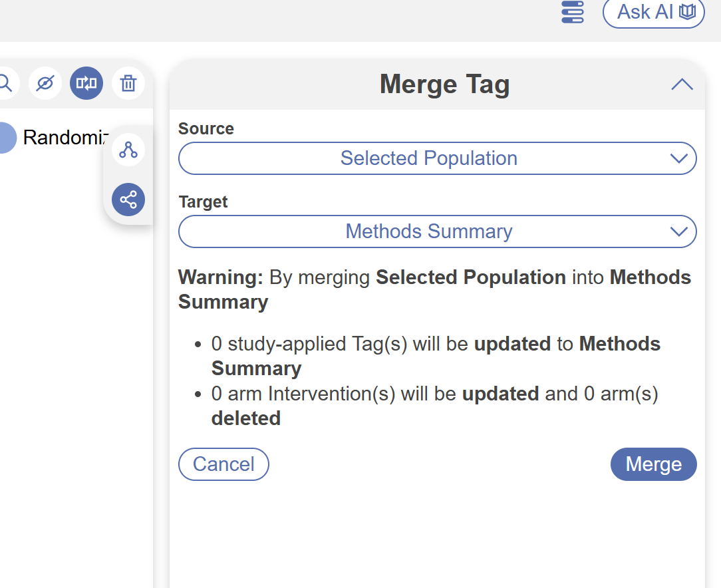Switch to the tree hierarchy view icon
Viewport: 721px width, 588px height.
pos(128,150)
